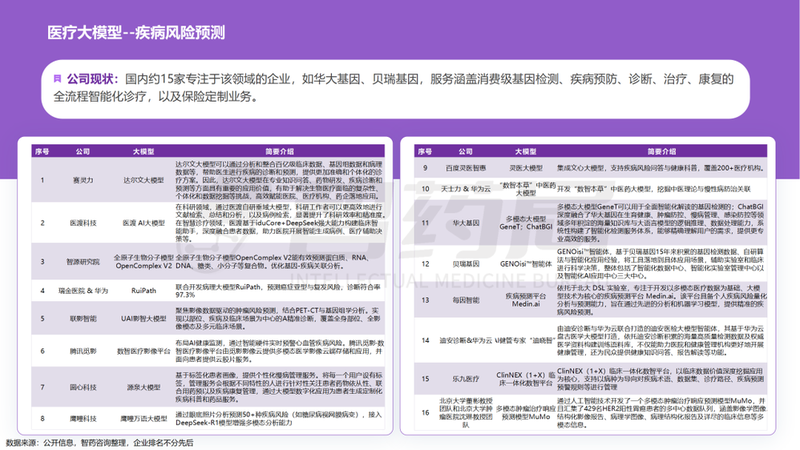Click company cell 贝瑞基因 in row 12

click(x=465, y=264)
